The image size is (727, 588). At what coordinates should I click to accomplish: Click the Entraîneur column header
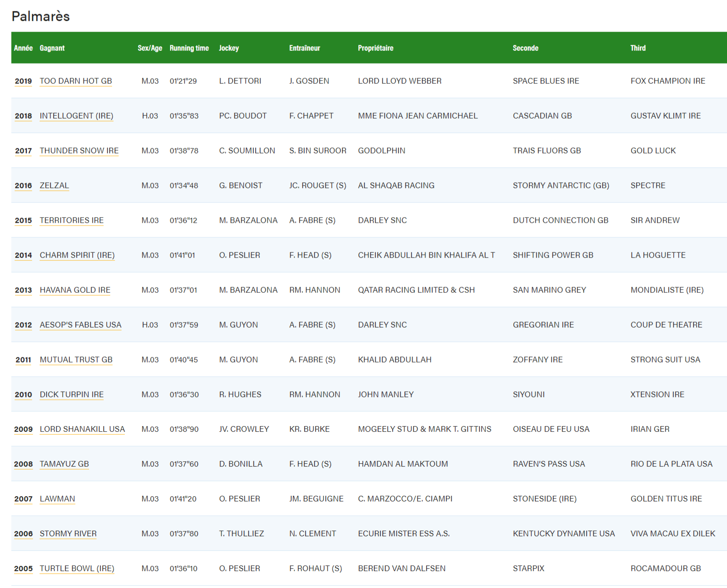[305, 48]
